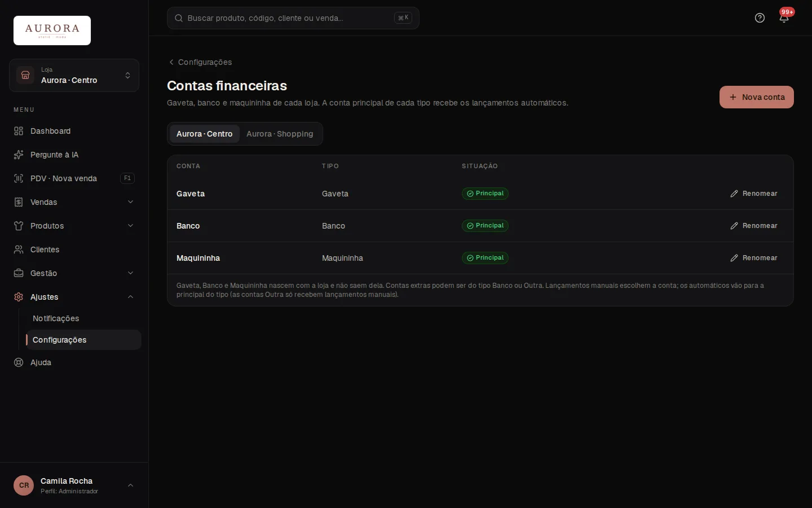Expand the Gestão submenu chevron
Viewport: 812px width, 508px height.
(130, 273)
